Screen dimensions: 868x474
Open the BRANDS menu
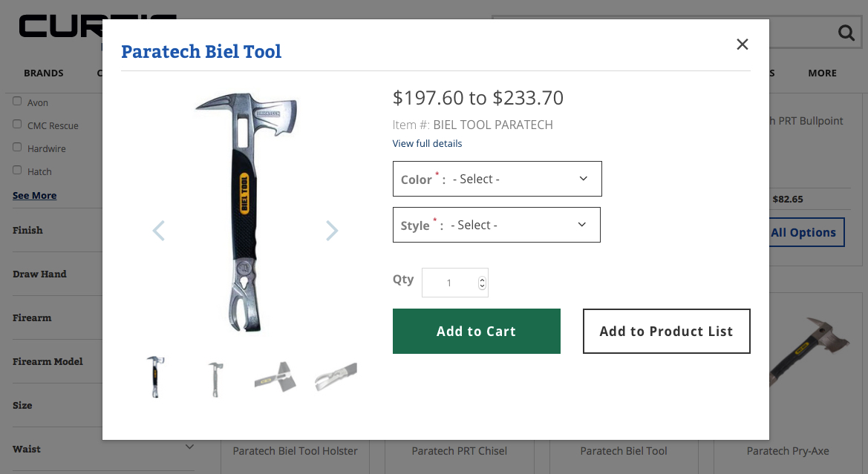[44, 73]
